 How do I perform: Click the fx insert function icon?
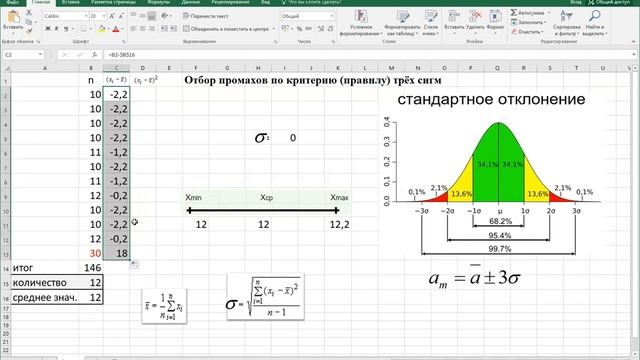pyautogui.click(x=94, y=54)
